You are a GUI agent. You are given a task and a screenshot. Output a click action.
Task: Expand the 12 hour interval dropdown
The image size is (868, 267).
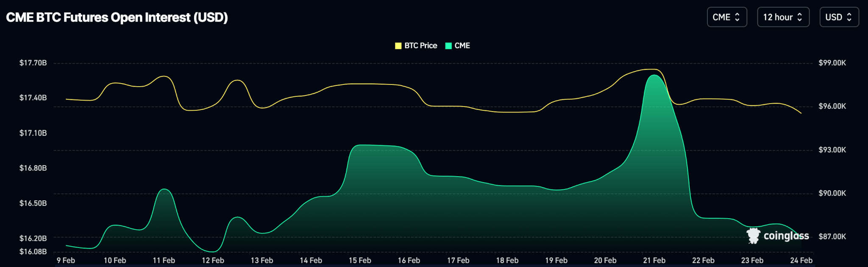[x=783, y=17]
